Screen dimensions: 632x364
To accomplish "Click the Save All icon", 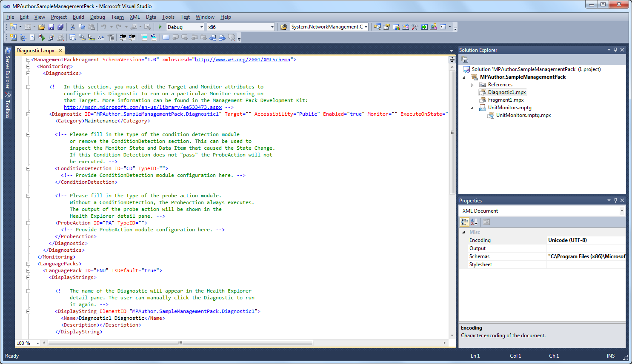I will tap(60, 27).
